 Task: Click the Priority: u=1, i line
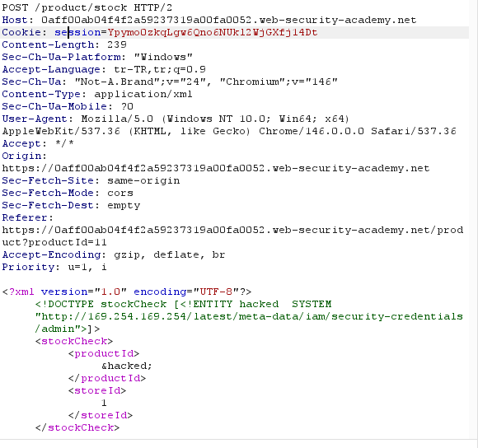tap(54, 267)
